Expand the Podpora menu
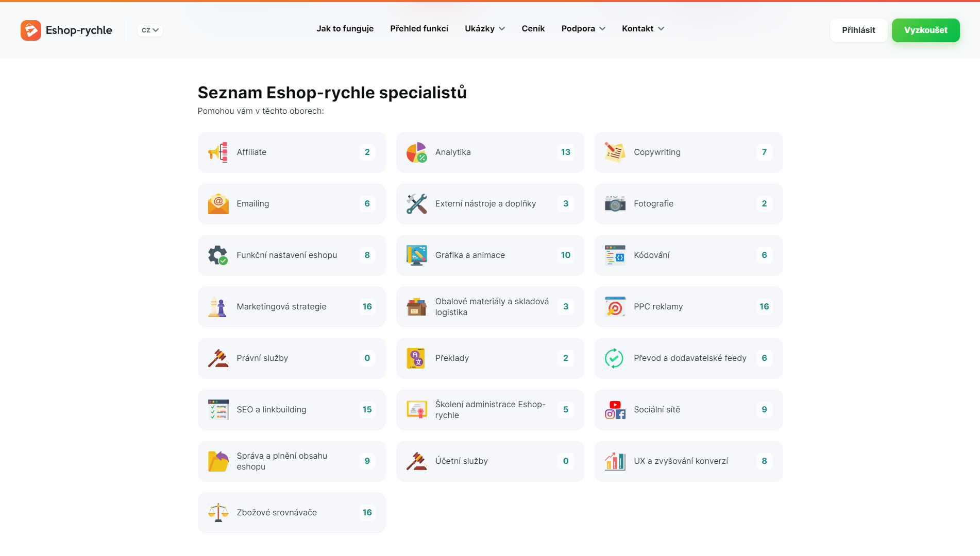The width and height of the screenshot is (980, 556). [583, 29]
